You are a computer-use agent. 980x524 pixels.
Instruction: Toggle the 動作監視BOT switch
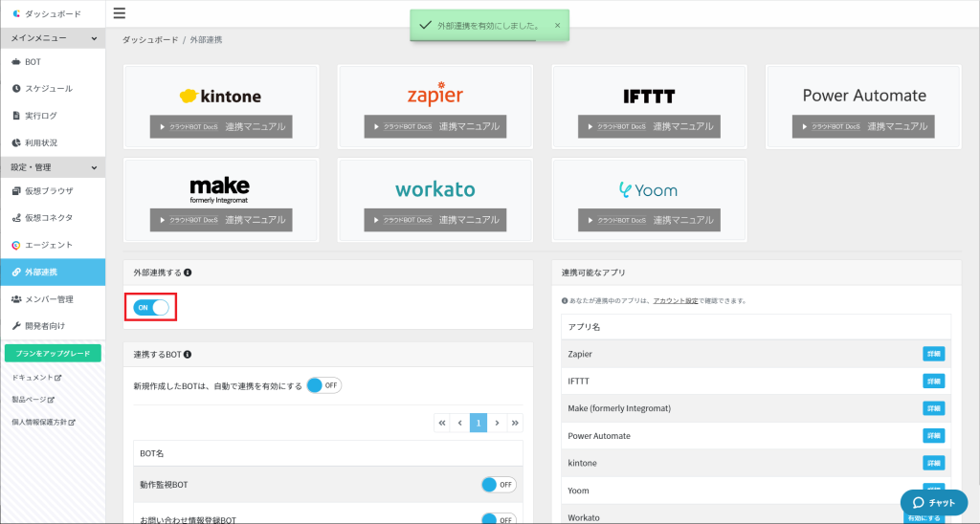[499, 484]
